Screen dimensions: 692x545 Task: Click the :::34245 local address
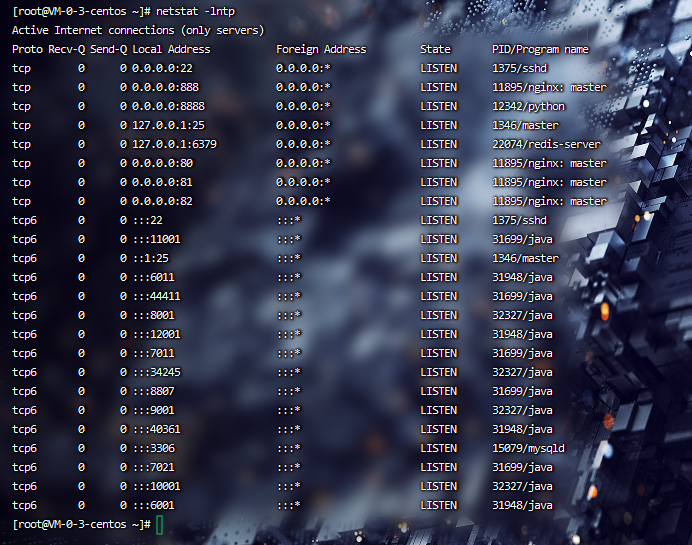pyautogui.click(x=158, y=373)
